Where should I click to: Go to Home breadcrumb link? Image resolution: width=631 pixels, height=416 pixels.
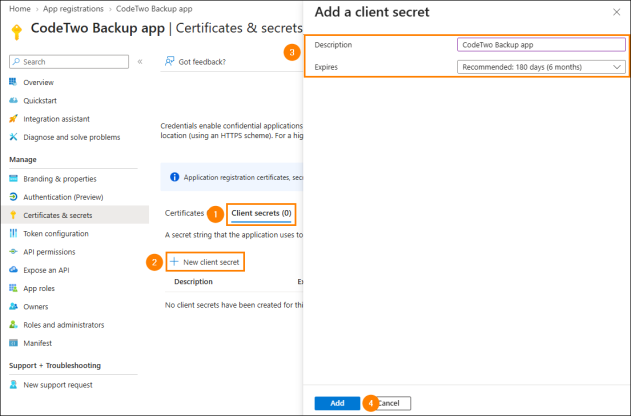tap(20, 9)
